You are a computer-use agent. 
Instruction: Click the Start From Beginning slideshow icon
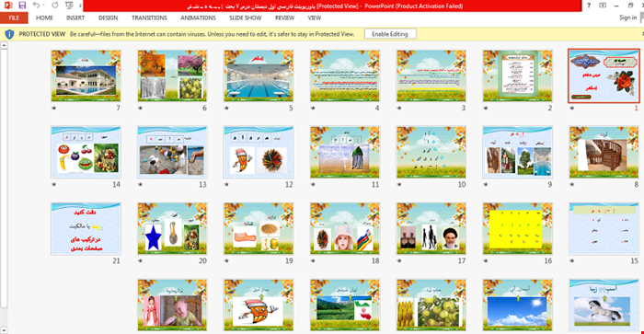coord(69,6)
